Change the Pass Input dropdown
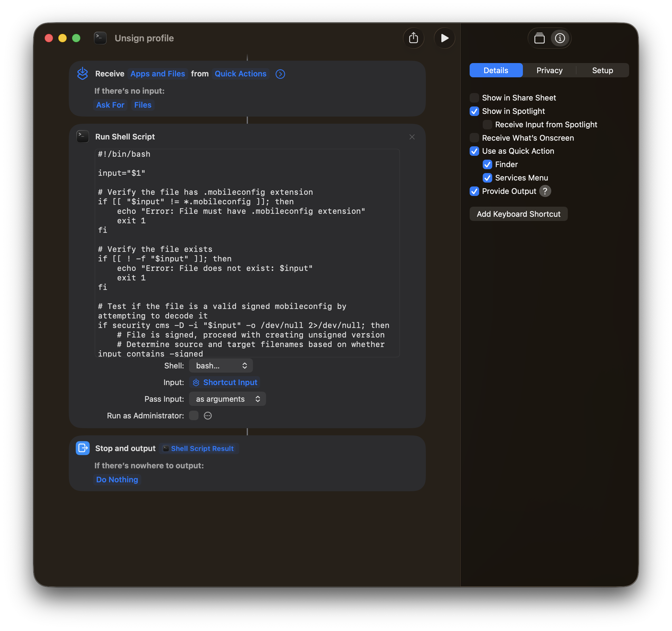Viewport: 672px width, 631px height. click(227, 399)
